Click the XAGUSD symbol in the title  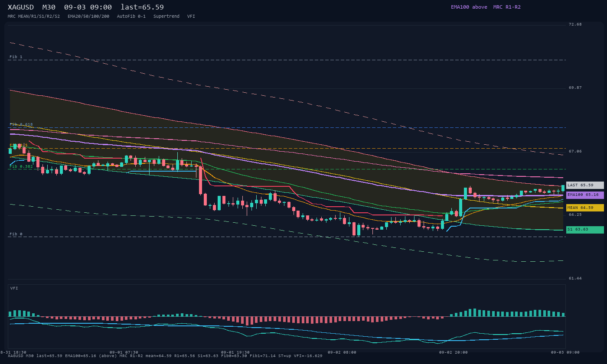point(20,7)
